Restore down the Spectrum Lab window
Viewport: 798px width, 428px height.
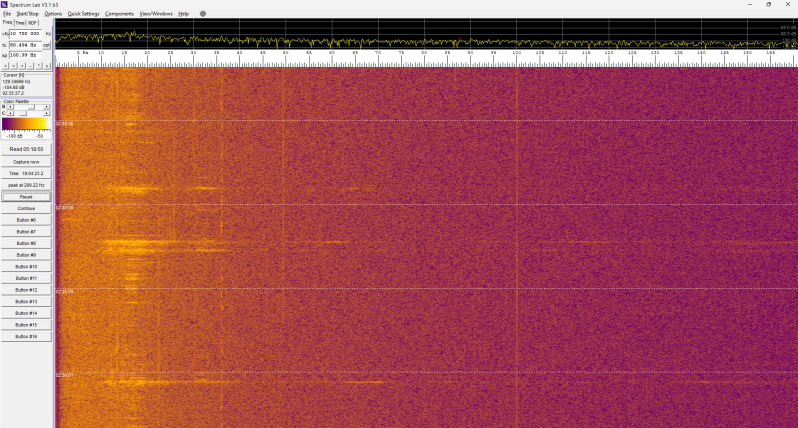pyautogui.click(x=768, y=5)
